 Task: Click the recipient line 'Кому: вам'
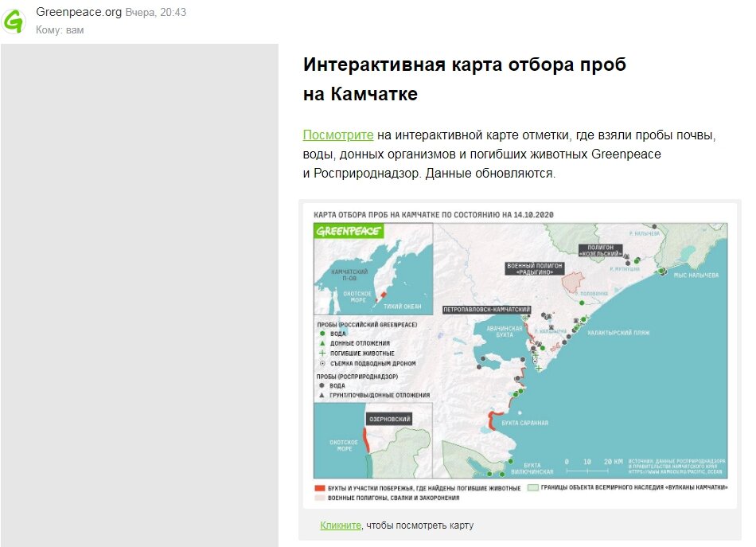pos(60,30)
